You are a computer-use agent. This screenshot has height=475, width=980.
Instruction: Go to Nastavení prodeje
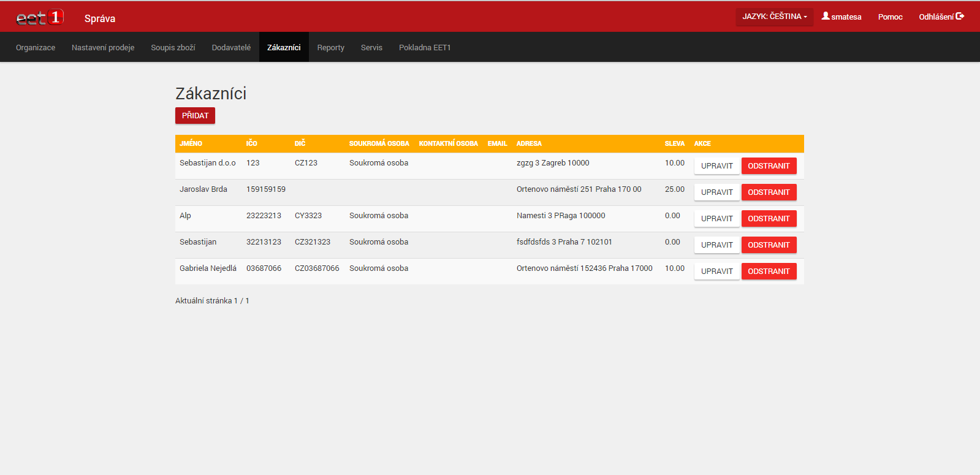pyautogui.click(x=103, y=47)
